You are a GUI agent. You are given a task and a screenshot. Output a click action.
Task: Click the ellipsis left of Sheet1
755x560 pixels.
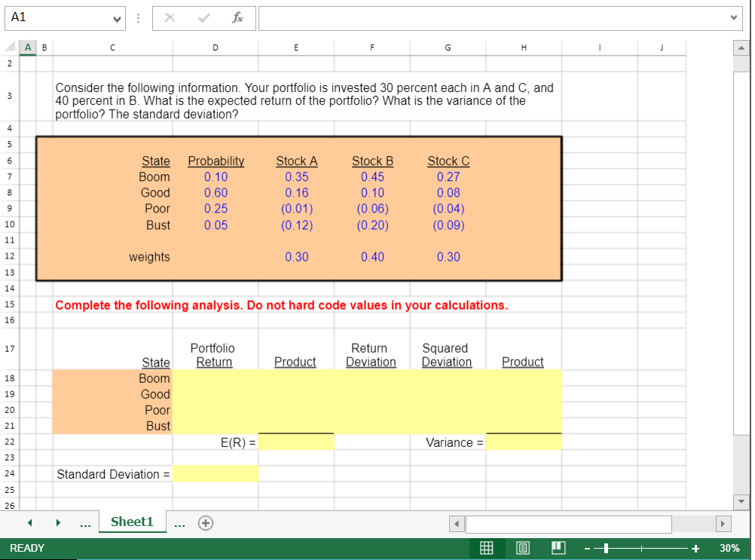click(85, 522)
